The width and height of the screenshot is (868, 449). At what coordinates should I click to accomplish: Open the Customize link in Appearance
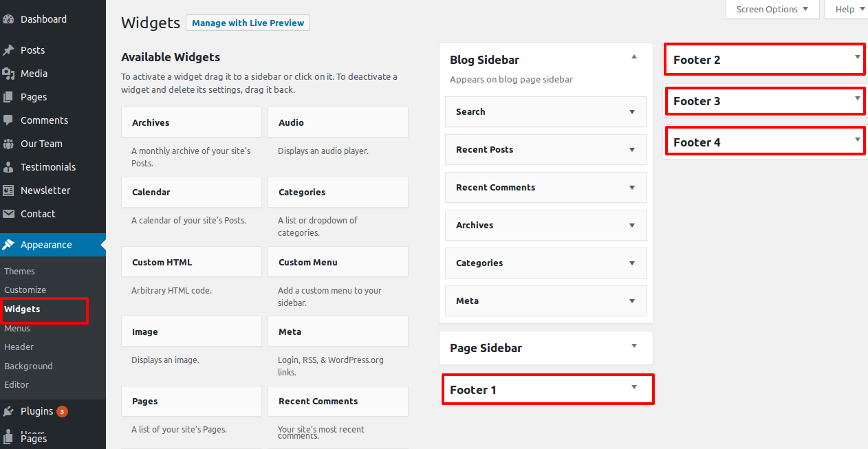click(25, 290)
